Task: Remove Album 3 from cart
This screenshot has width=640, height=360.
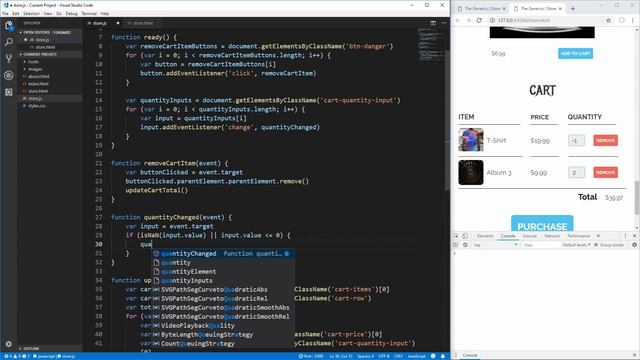Action: pos(605,172)
